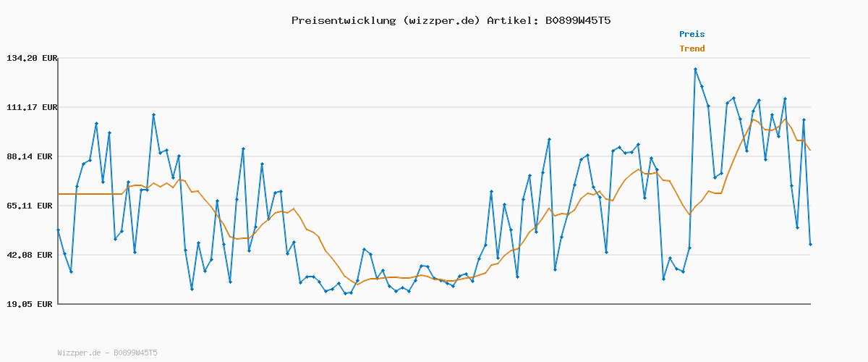868x362 pixels.
Task: Click the 134.20 EUR axis label
Action: 30,58
